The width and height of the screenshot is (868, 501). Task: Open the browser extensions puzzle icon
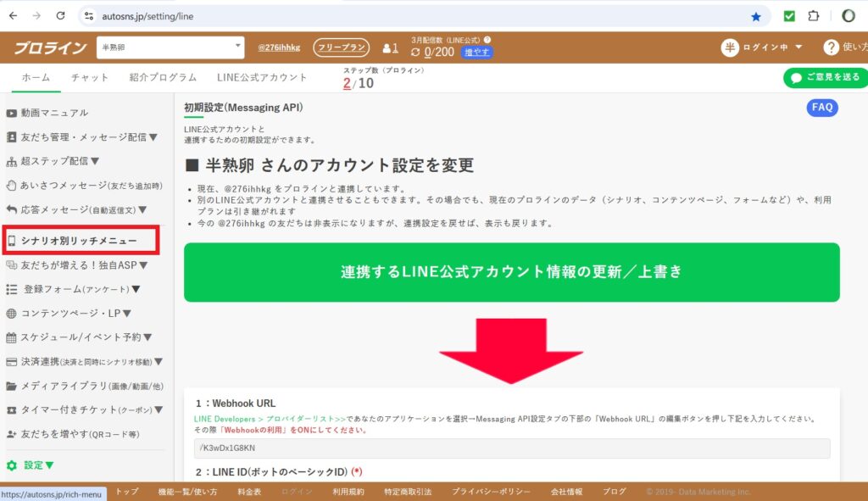click(814, 16)
